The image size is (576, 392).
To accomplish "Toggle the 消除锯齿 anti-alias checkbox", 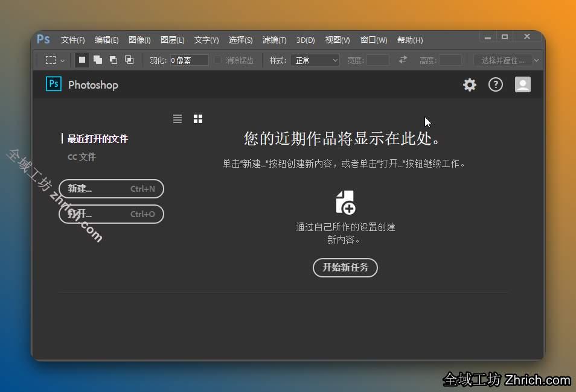I will click(x=217, y=60).
